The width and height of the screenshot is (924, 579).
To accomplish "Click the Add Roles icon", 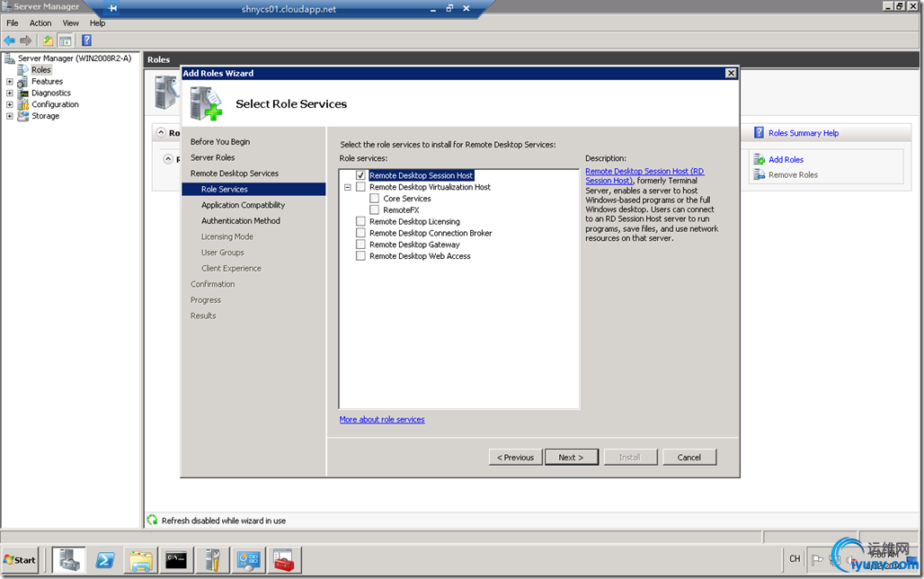I will click(759, 159).
